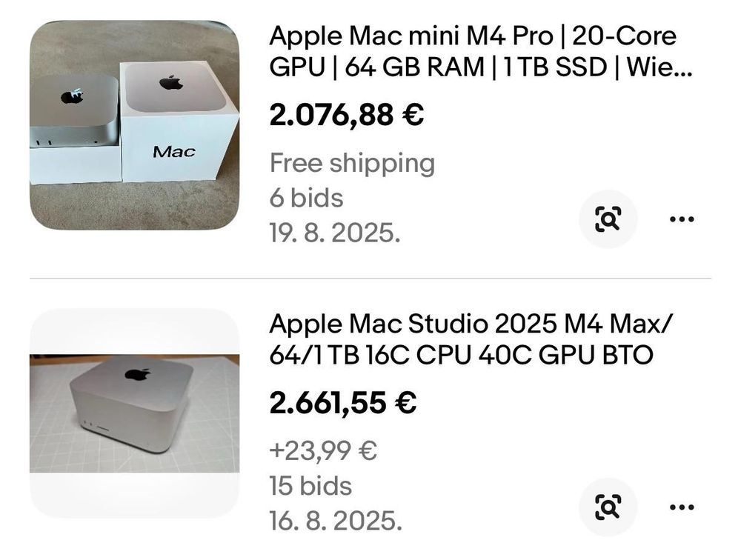741x560 pixels.
Task: Click Apple logo on the Mac mini device
Action: pos(72,97)
